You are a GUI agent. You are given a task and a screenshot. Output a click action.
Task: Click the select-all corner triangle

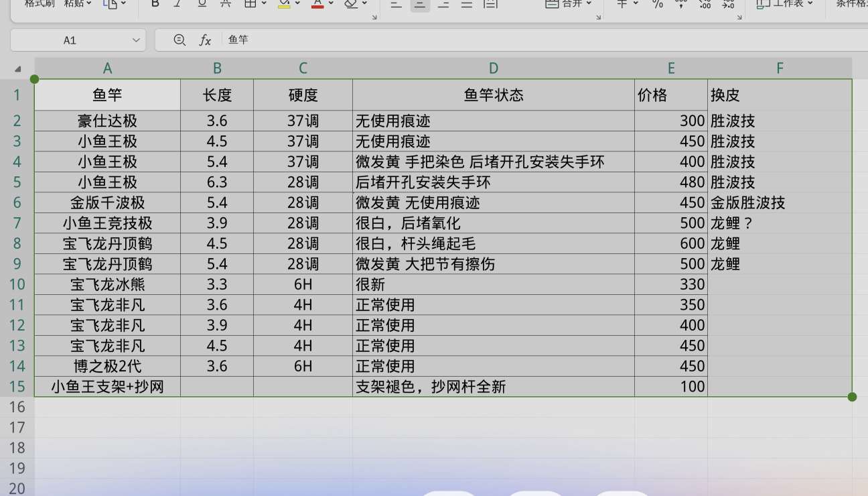point(17,68)
